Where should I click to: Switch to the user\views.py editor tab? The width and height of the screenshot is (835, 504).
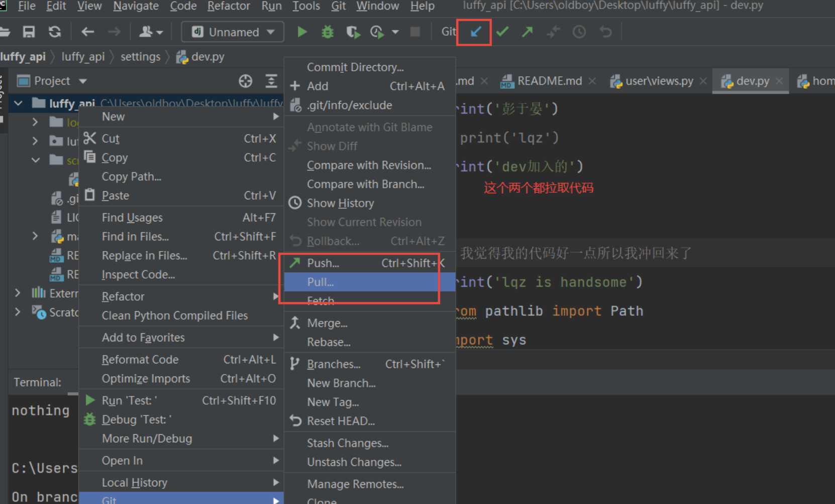(659, 81)
